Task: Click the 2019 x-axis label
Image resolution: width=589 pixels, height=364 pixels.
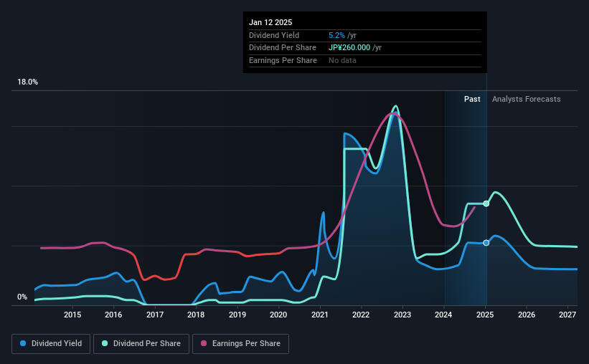Action: pos(237,315)
